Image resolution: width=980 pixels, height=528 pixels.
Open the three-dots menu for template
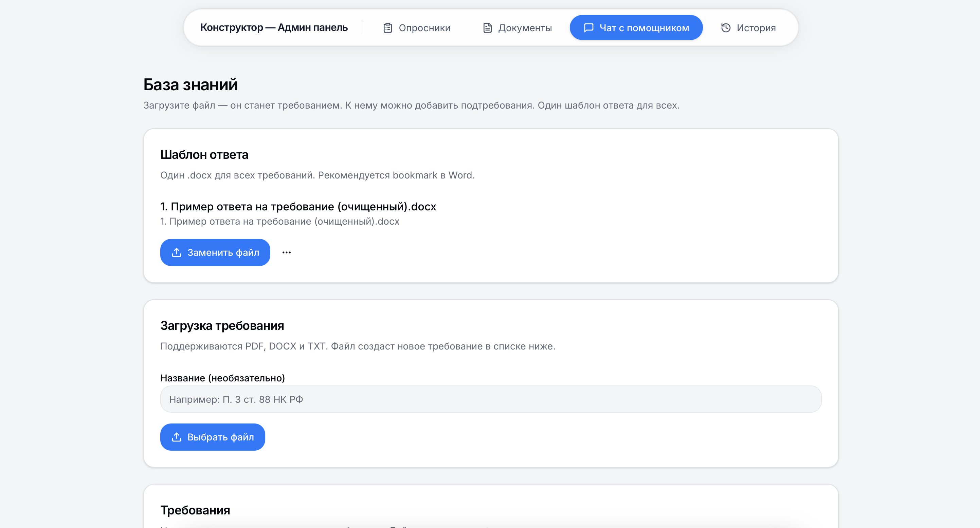(287, 252)
